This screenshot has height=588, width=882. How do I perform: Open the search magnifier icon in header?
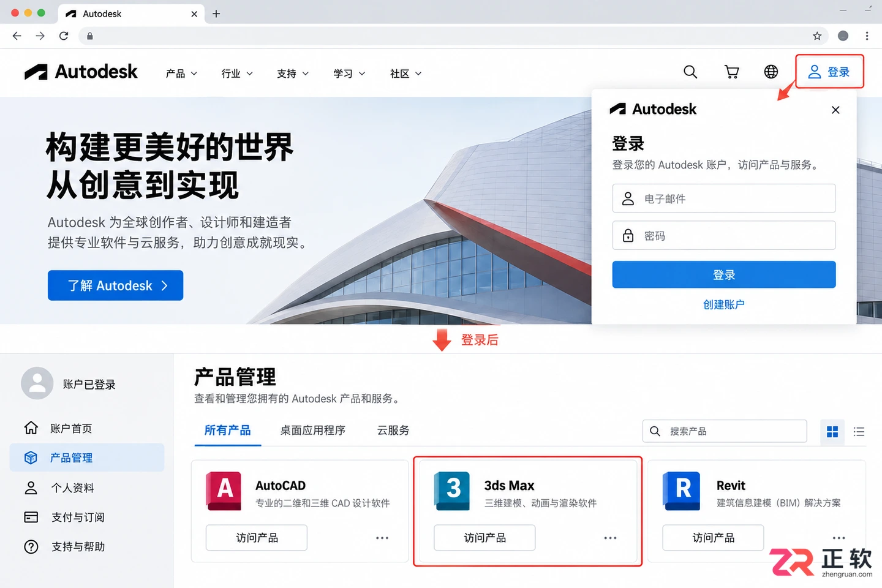[x=690, y=72]
